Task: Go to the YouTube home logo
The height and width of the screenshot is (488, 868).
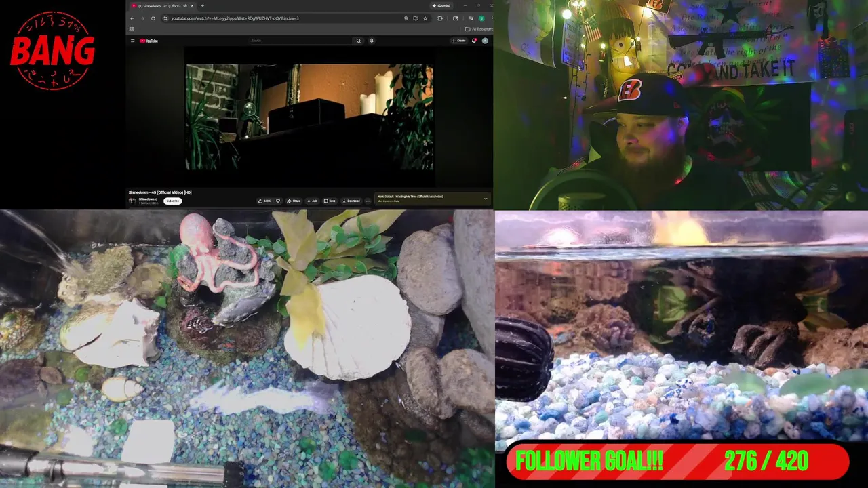Action: click(149, 41)
